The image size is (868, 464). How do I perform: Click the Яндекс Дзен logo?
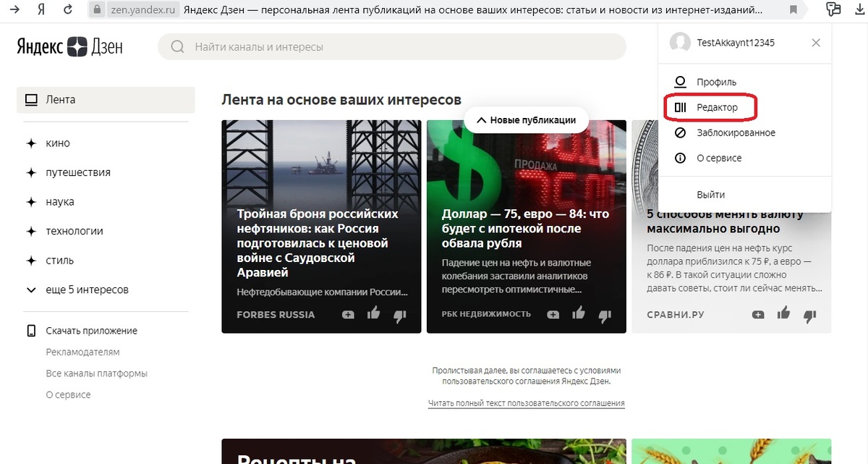(70, 47)
